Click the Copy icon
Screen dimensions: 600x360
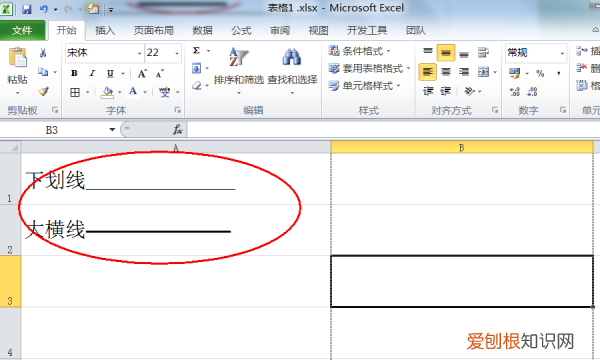[x=43, y=72]
